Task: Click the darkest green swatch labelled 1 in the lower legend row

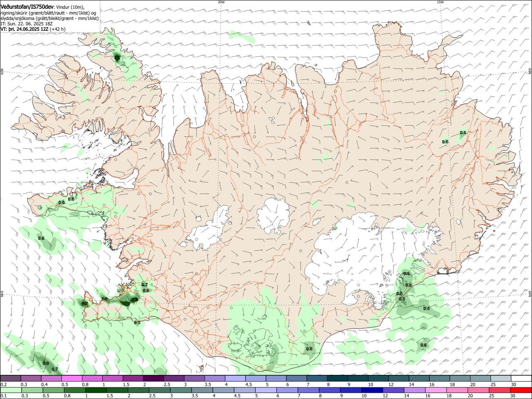Action: click(96, 390)
